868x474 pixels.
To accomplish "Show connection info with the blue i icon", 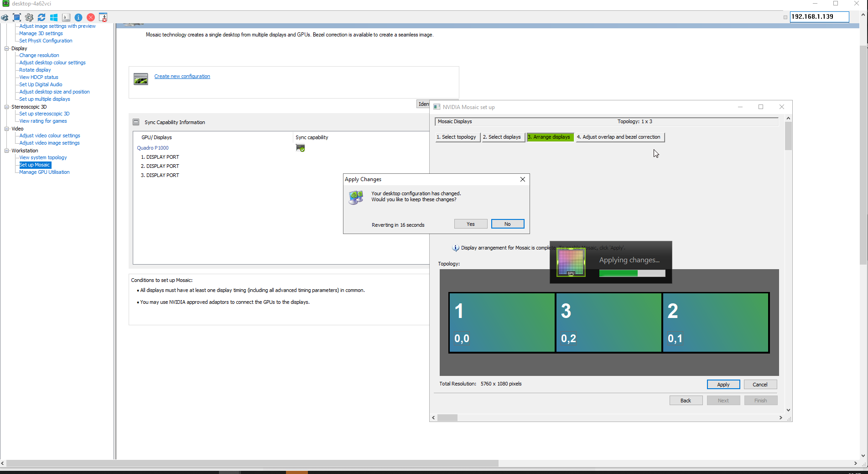I will [78, 17].
